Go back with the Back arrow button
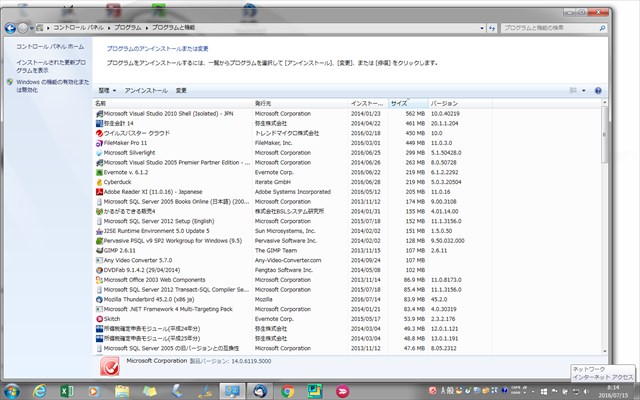Viewport: 640px width, 400px height. (10, 28)
